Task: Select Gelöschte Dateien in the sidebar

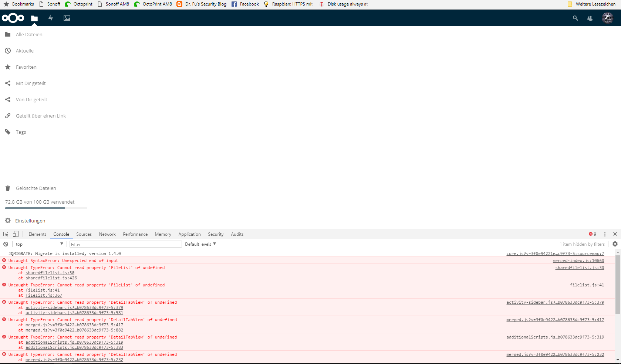Action: coord(36,188)
